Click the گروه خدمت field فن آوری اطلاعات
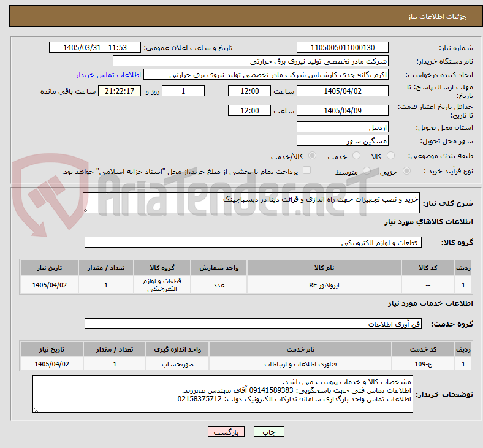483x448 pixels. pos(253,324)
